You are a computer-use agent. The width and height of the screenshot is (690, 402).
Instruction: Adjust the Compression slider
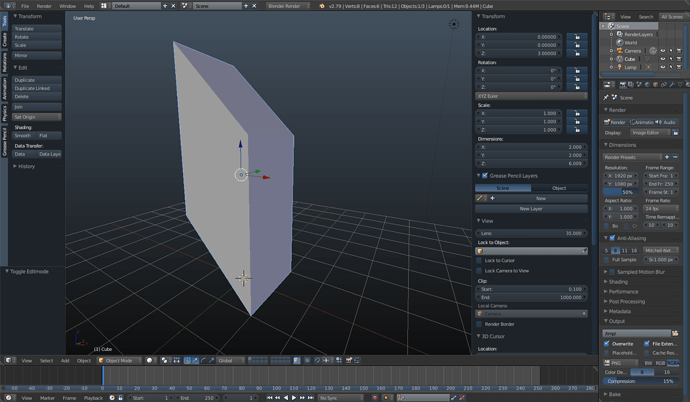pyautogui.click(x=640, y=381)
